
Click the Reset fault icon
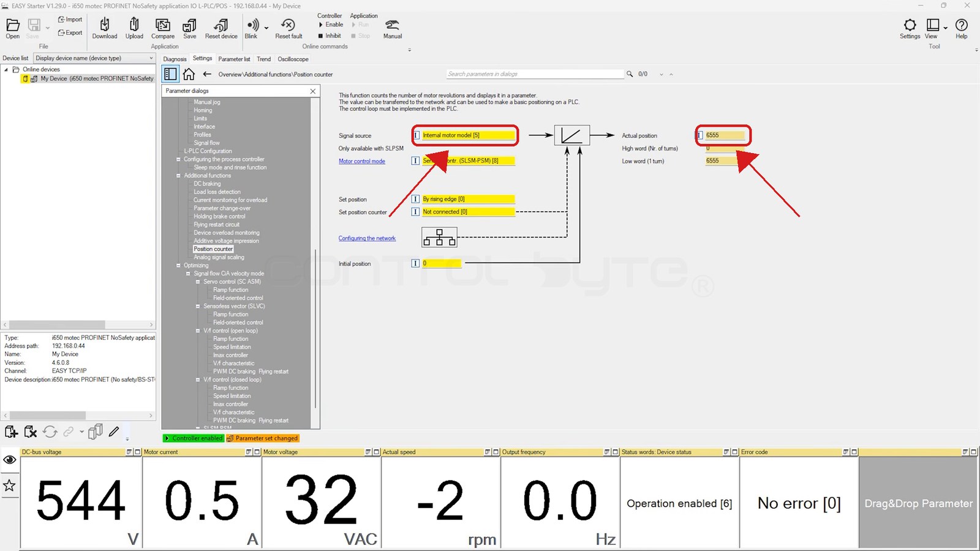click(x=288, y=28)
